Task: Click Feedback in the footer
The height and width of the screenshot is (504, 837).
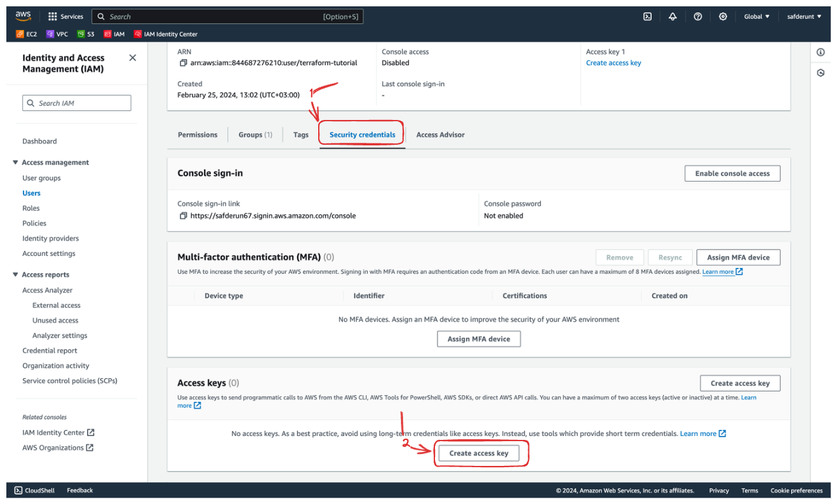Action: 80,490
